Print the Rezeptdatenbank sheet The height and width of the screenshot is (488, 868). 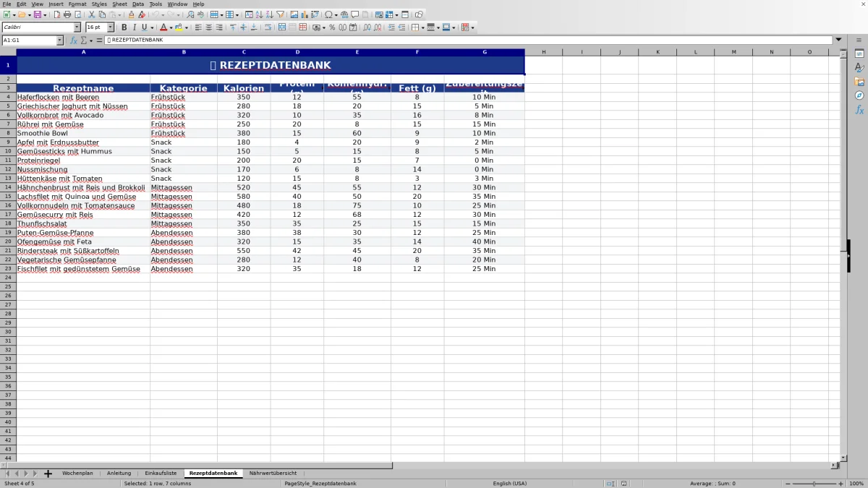(x=67, y=14)
